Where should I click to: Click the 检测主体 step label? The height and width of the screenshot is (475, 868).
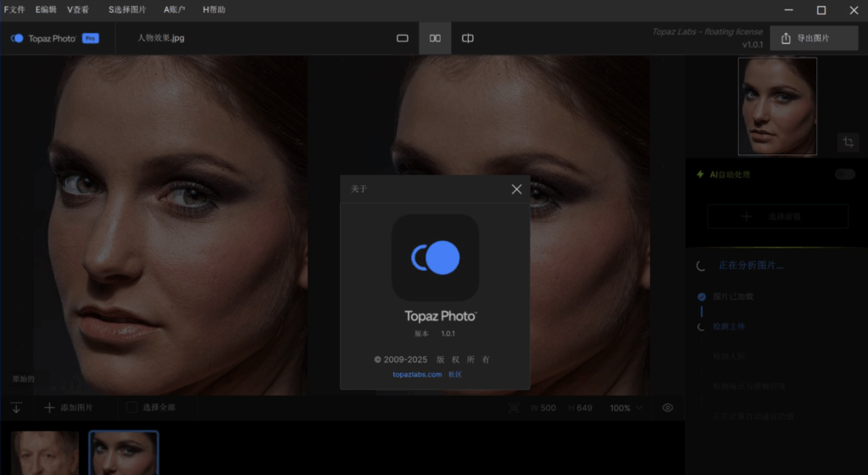[x=728, y=327]
